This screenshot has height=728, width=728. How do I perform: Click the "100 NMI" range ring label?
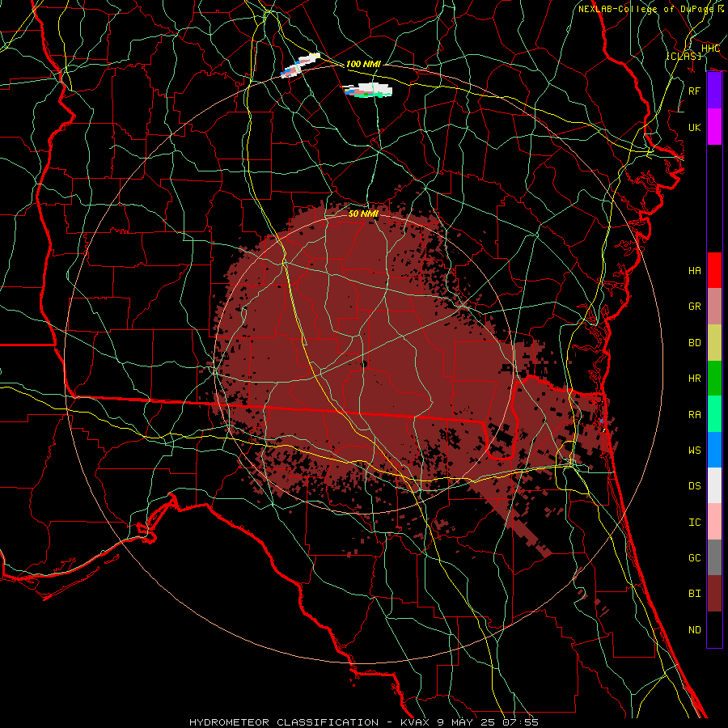pyautogui.click(x=363, y=64)
